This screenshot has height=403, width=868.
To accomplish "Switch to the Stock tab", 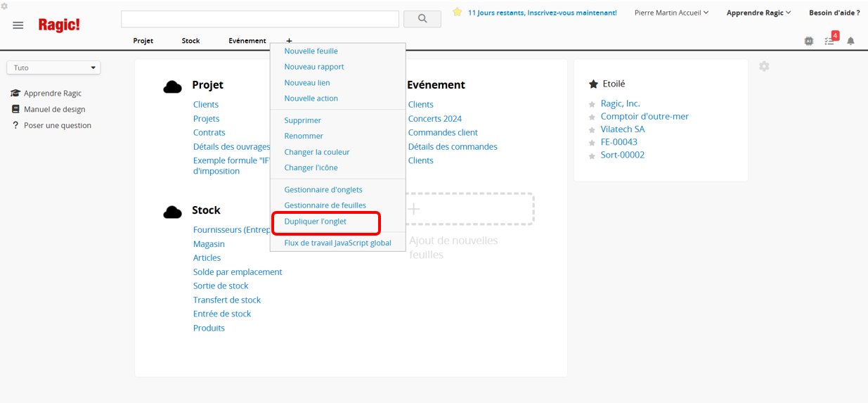I will 190,41.
